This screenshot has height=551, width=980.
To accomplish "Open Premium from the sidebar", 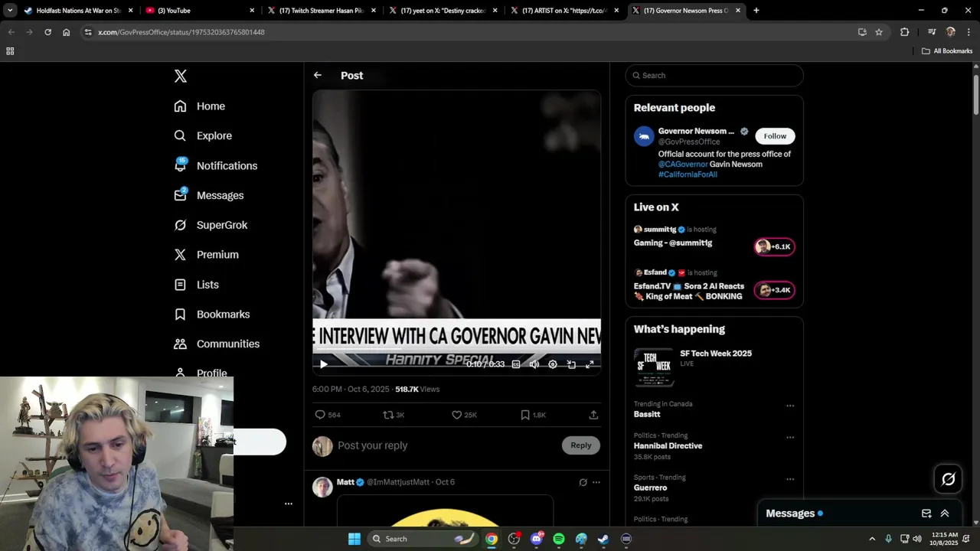I will click(x=207, y=255).
